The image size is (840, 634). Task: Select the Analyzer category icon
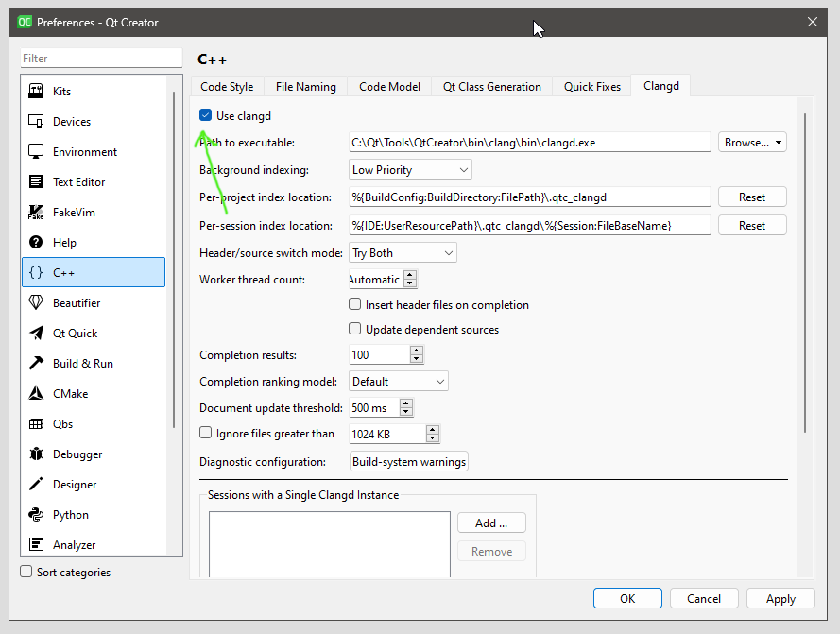click(x=36, y=545)
